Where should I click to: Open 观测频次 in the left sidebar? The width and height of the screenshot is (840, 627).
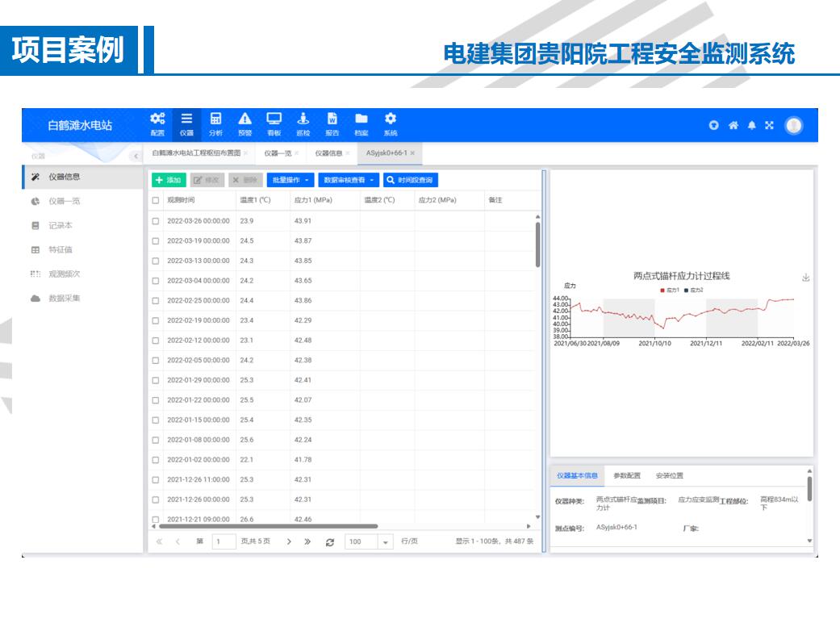pyautogui.click(x=83, y=274)
